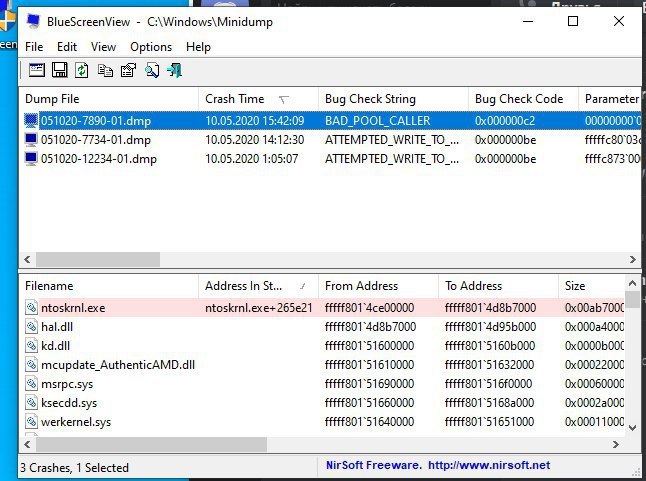Click ksecdd.sys file icon

click(x=31, y=402)
